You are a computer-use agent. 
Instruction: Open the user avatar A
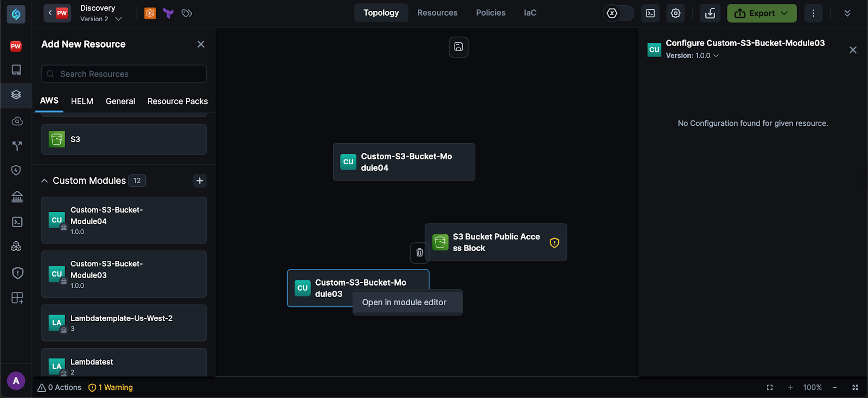pos(16,381)
